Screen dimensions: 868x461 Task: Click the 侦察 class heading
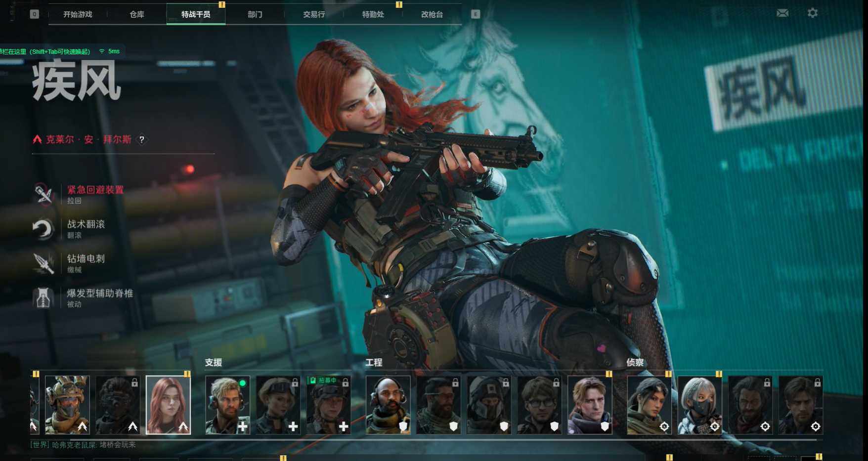pyautogui.click(x=635, y=363)
